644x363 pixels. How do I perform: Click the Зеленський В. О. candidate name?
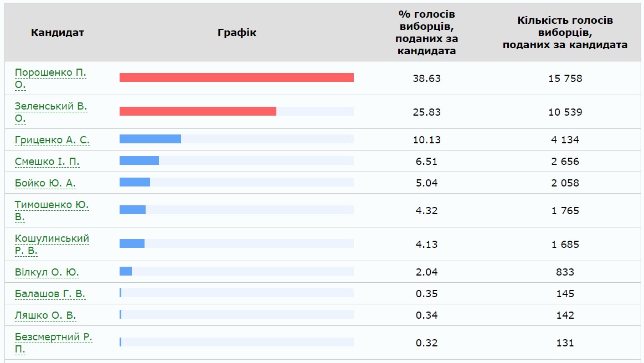click(x=51, y=106)
